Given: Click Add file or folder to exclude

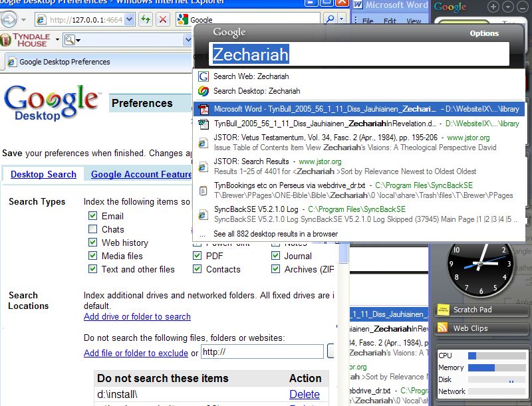Looking at the screenshot, I should pyautogui.click(x=136, y=353).
